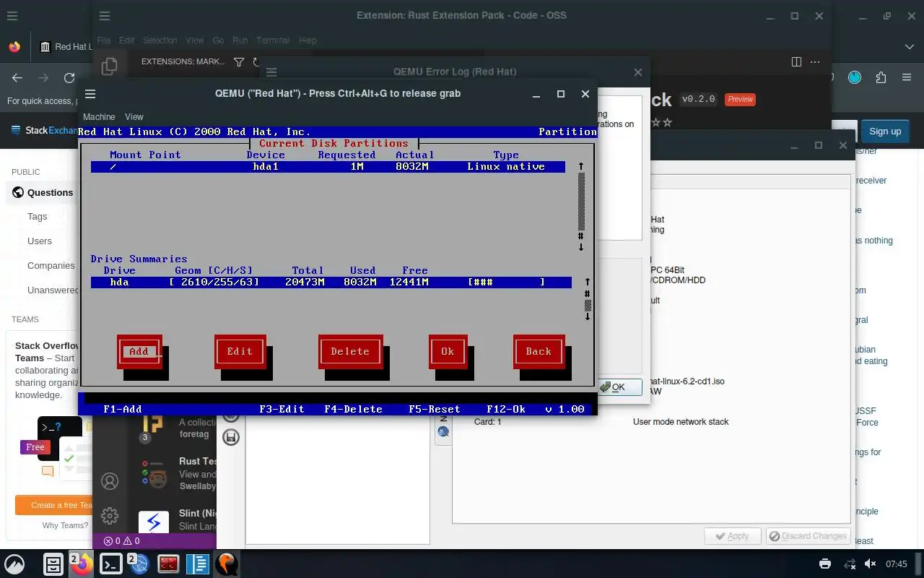Open the blue text editor taskbar icon
The image size is (924, 578).
(197, 564)
